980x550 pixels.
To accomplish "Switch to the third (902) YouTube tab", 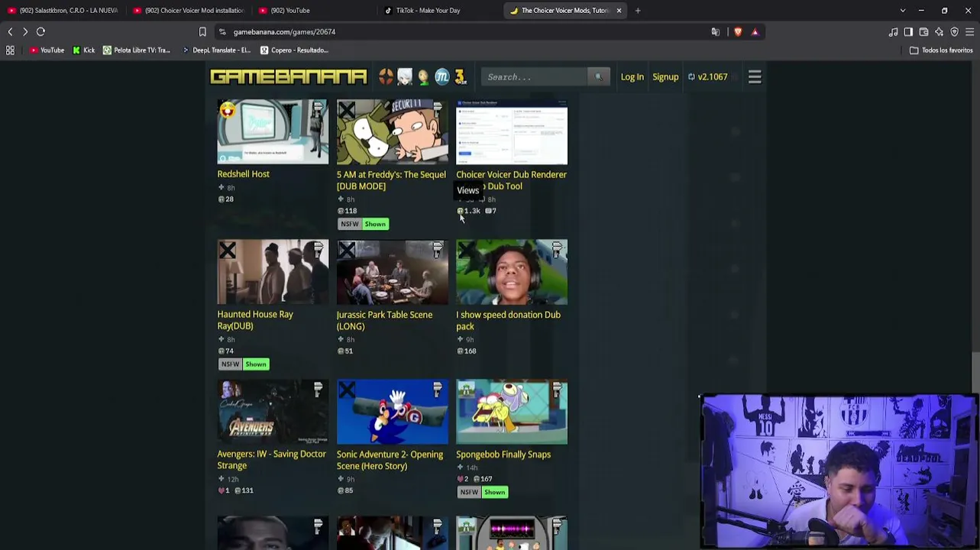I will point(285,11).
